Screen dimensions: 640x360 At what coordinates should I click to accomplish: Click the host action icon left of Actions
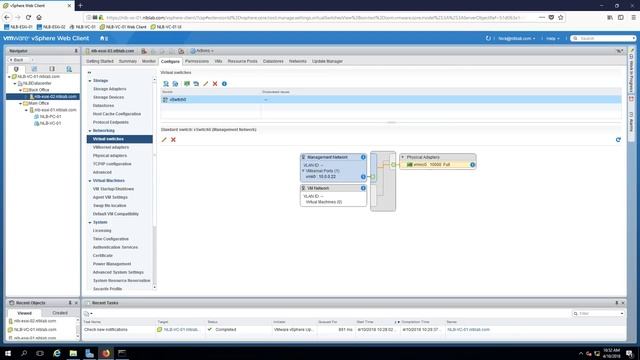(181, 51)
